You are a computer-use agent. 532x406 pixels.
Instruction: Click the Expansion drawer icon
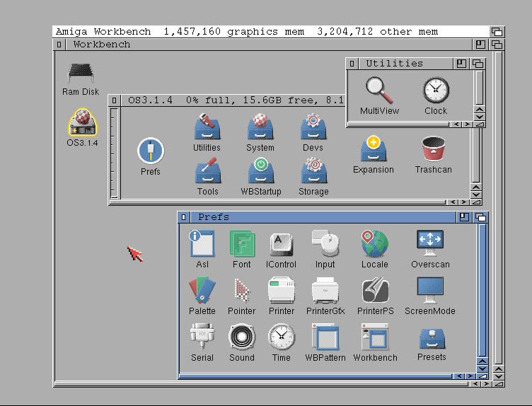point(374,149)
